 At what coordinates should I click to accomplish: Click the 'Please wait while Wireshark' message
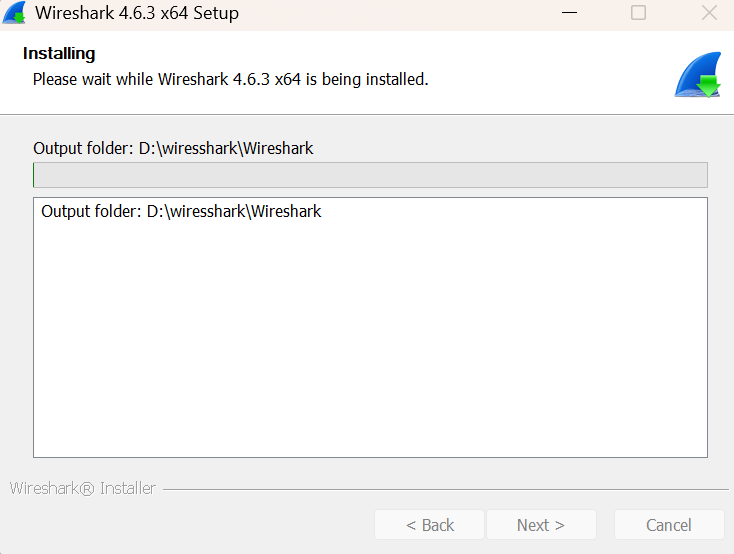click(230, 79)
